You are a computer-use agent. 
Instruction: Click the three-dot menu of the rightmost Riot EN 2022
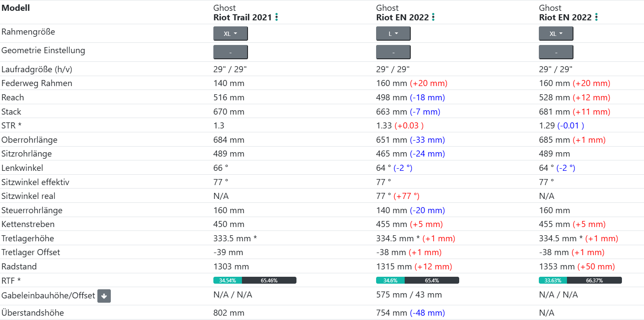click(x=596, y=17)
